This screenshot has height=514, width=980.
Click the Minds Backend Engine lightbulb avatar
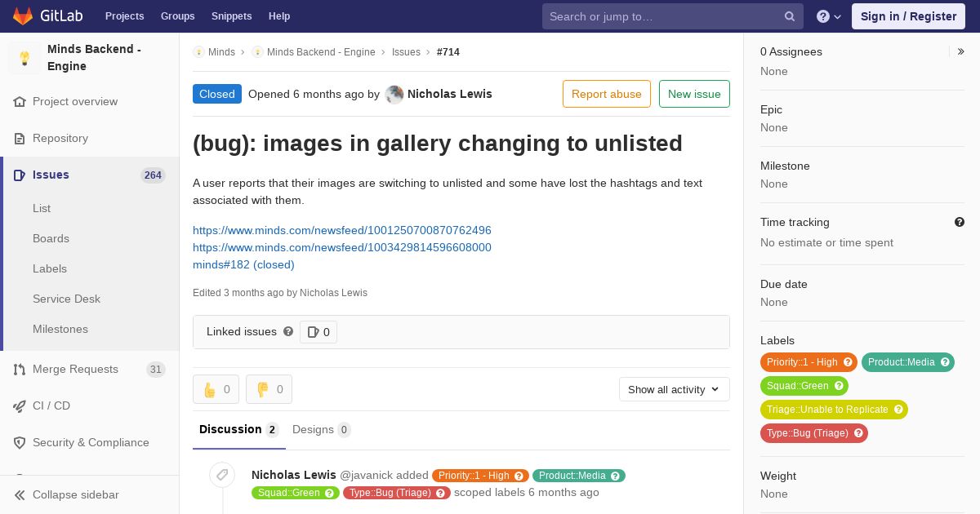tap(24, 58)
